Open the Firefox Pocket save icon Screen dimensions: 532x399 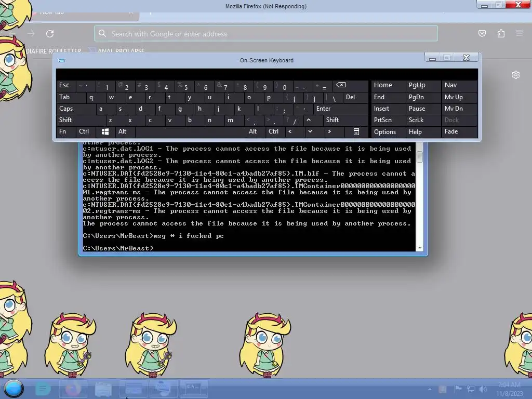coord(482,33)
